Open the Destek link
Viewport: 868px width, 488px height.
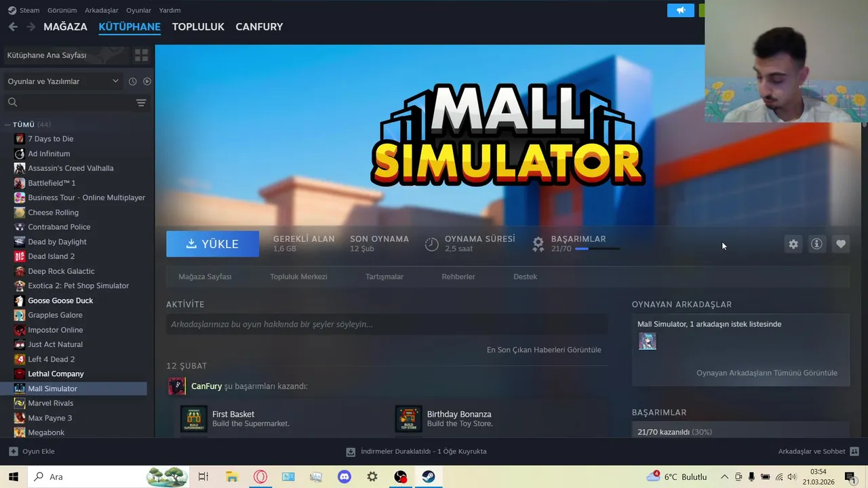[x=525, y=277]
